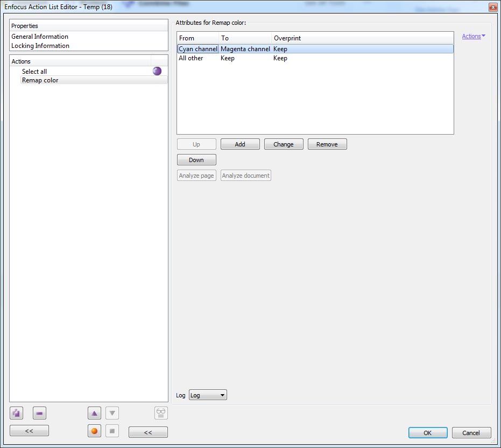Click the Remove button
This screenshot has width=501, height=448.
[327, 144]
